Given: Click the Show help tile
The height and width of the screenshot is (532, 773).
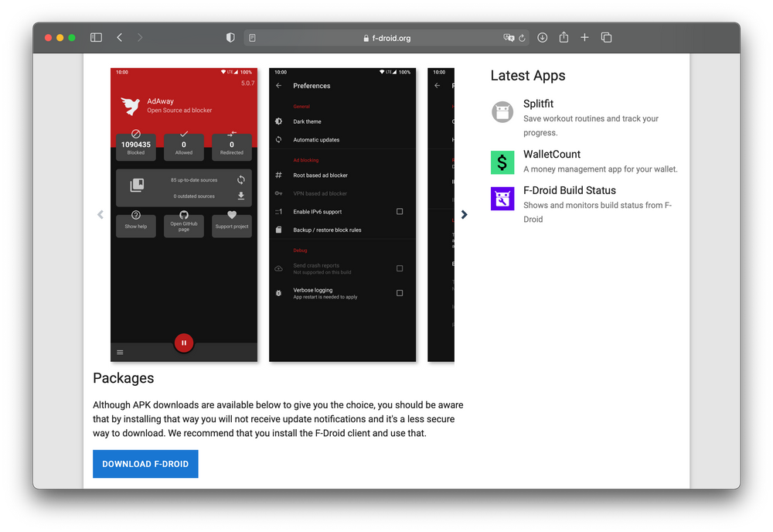Looking at the screenshot, I should [136, 226].
